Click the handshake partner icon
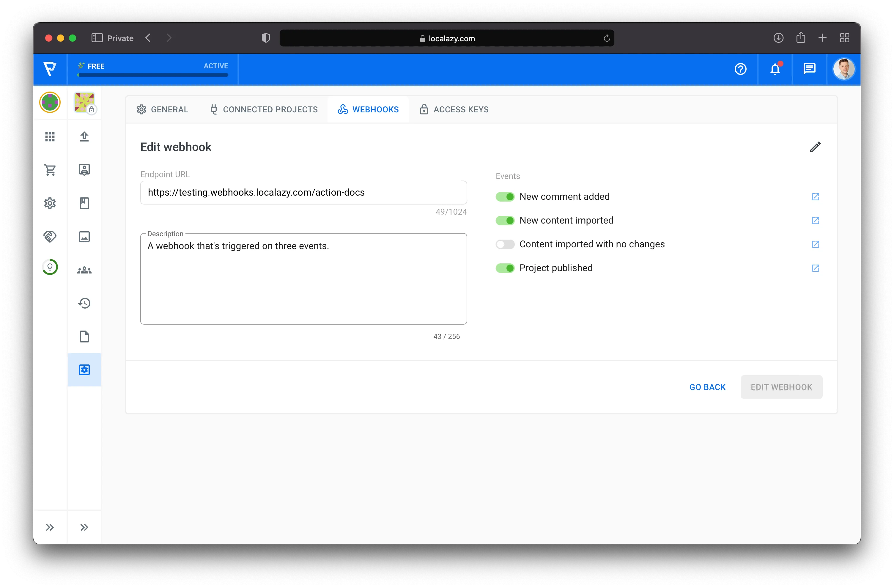This screenshot has width=894, height=588. pos(50,236)
